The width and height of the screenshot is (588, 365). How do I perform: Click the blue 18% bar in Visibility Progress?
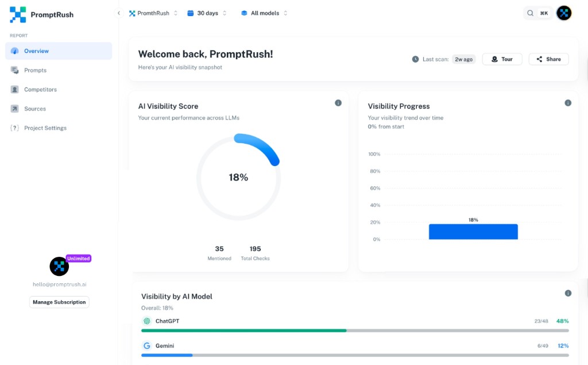tap(473, 232)
